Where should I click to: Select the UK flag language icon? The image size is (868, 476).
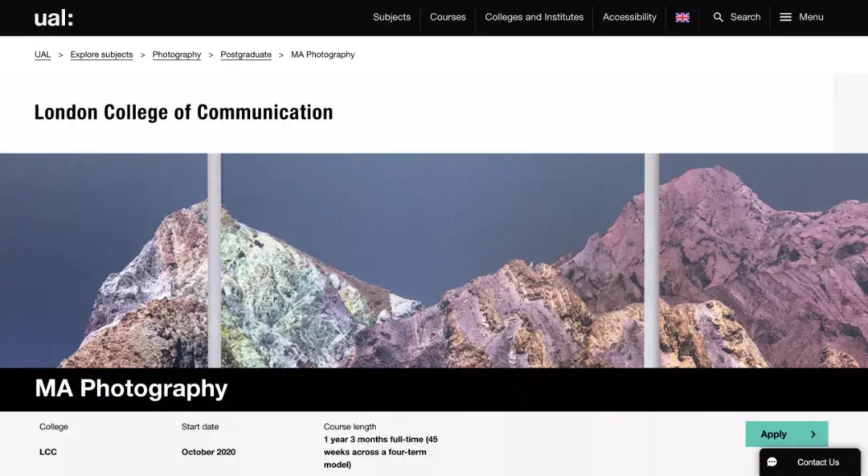point(682,17)
